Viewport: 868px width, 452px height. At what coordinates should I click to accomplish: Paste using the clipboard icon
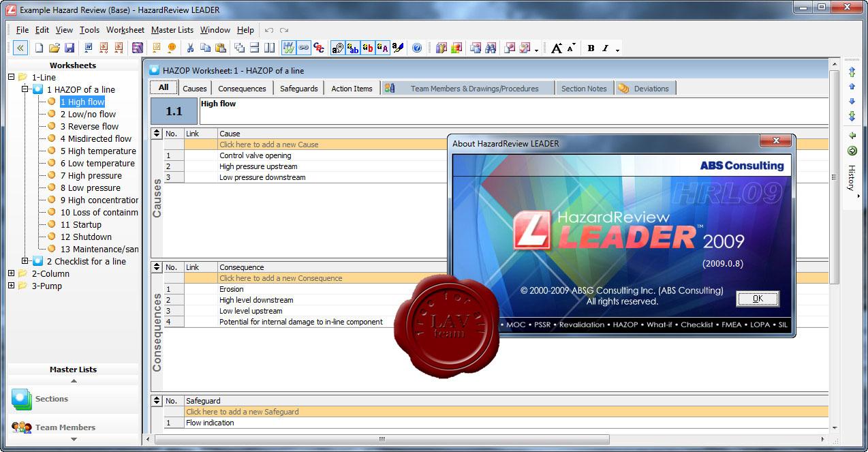(x=220, y=48)
